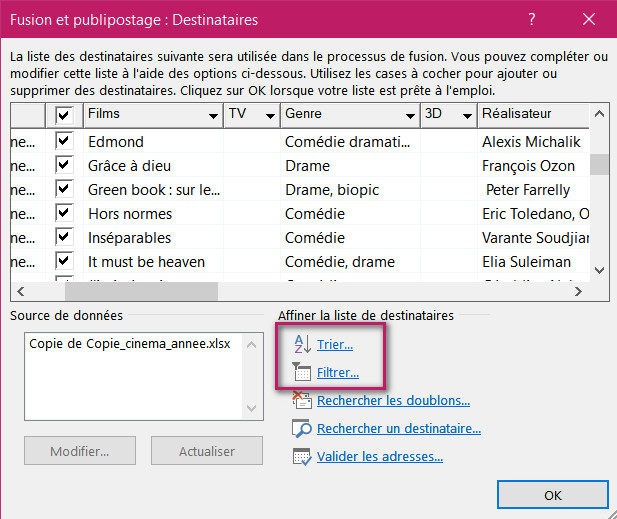Toggle the select-all checkbox in header

(64, 115)
